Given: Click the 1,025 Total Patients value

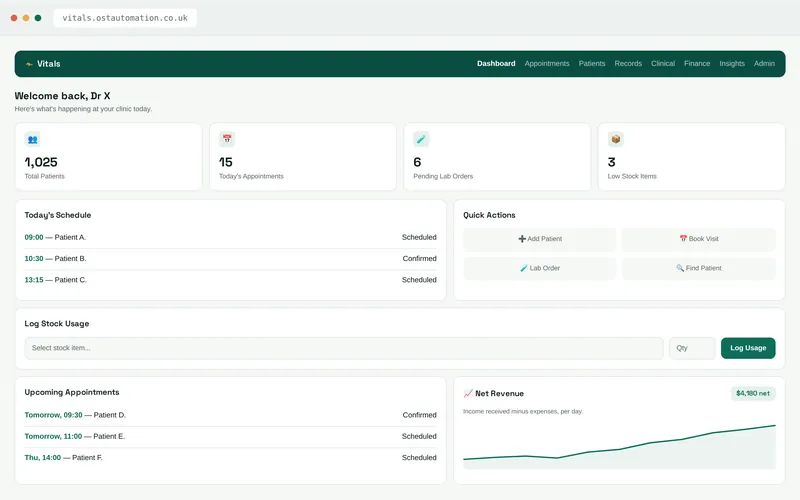Looking at the screenshot, I should coord(41,162).
